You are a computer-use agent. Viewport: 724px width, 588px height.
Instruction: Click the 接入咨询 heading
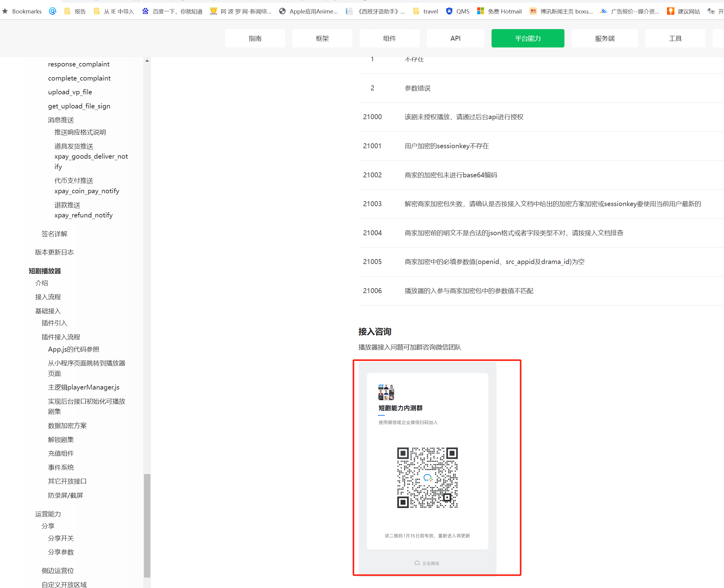[375, 331]
